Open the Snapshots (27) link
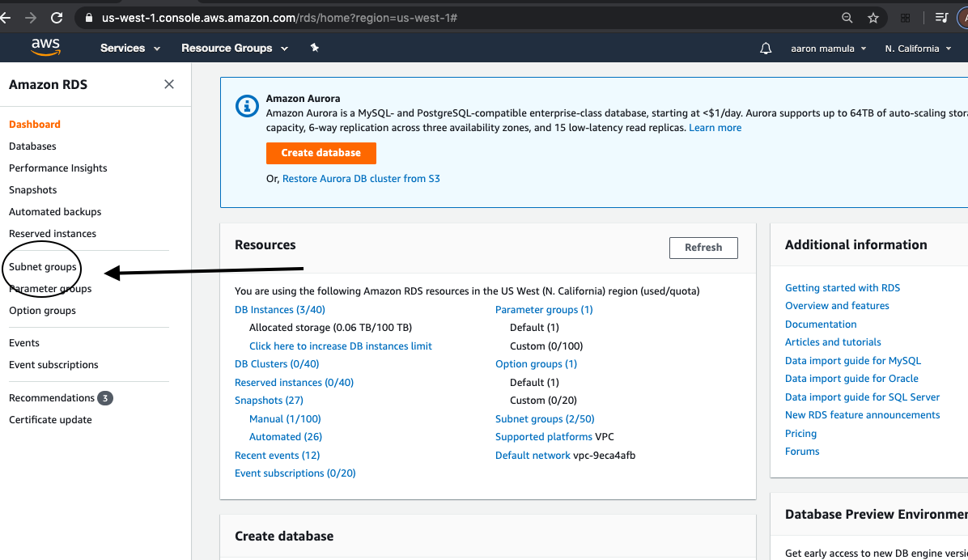The width and height of the screenshot is (968, 560). click(269, 400)
